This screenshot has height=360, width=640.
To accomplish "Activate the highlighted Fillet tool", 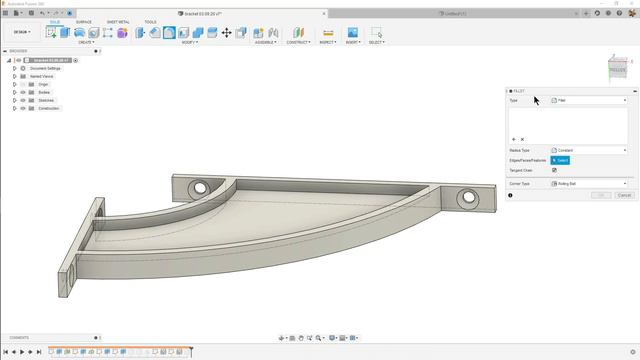I will pos(169,32).
